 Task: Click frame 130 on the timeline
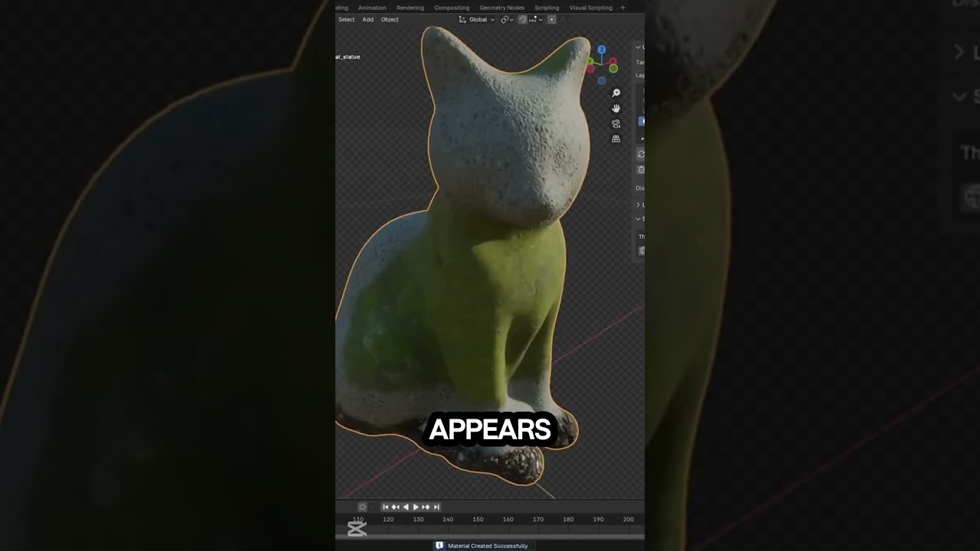(x=418, y=519)
